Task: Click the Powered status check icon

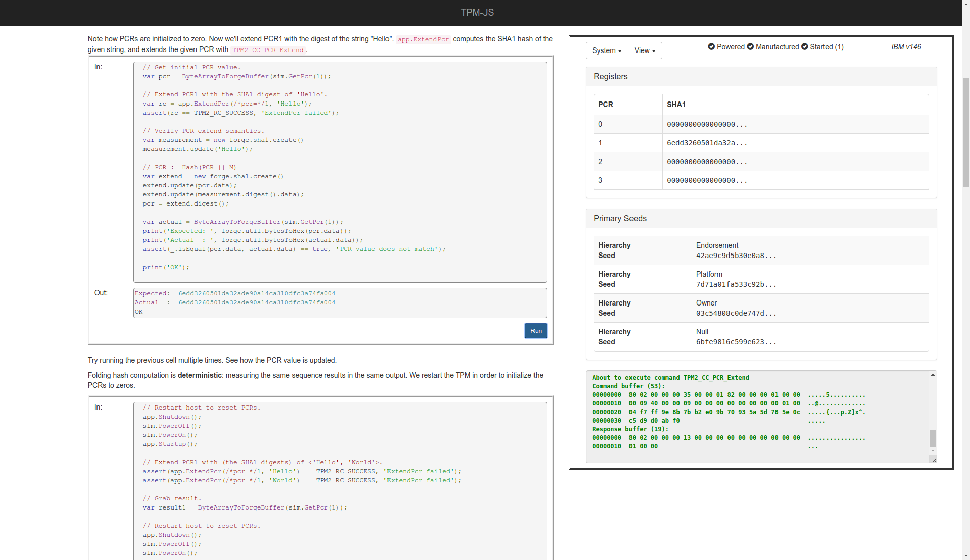Action: (711, 47)
